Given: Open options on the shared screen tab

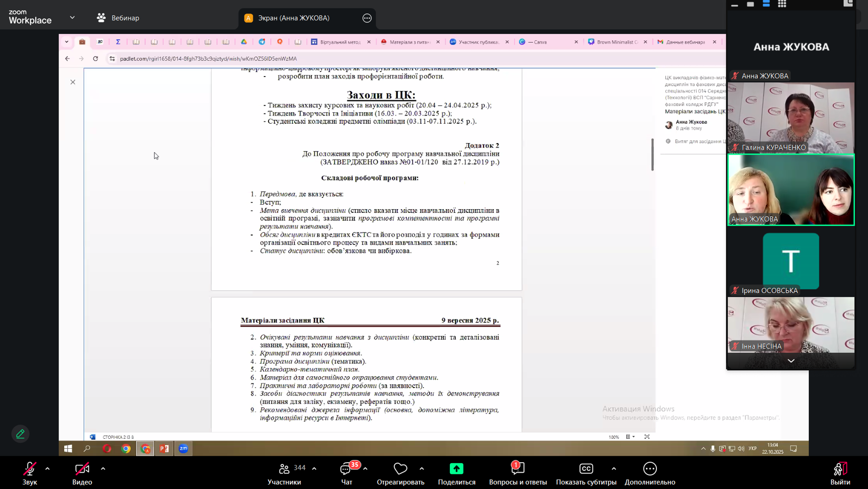Looking at the screenshot, I should point(367,18).
